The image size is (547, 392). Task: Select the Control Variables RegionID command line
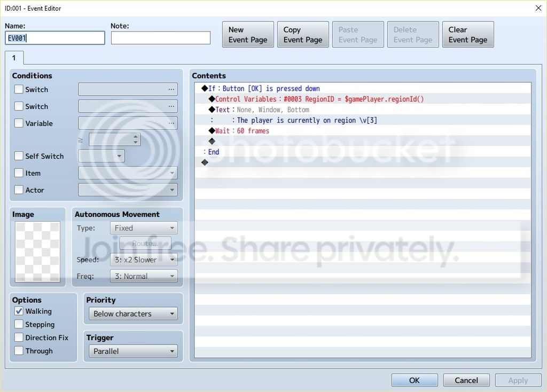(x=363, y=99)
